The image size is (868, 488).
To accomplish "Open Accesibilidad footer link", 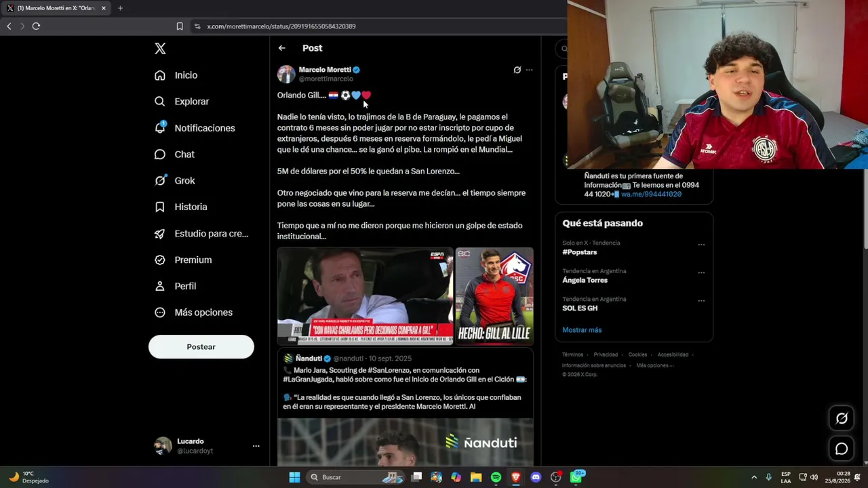I will (x=673, y=354).
